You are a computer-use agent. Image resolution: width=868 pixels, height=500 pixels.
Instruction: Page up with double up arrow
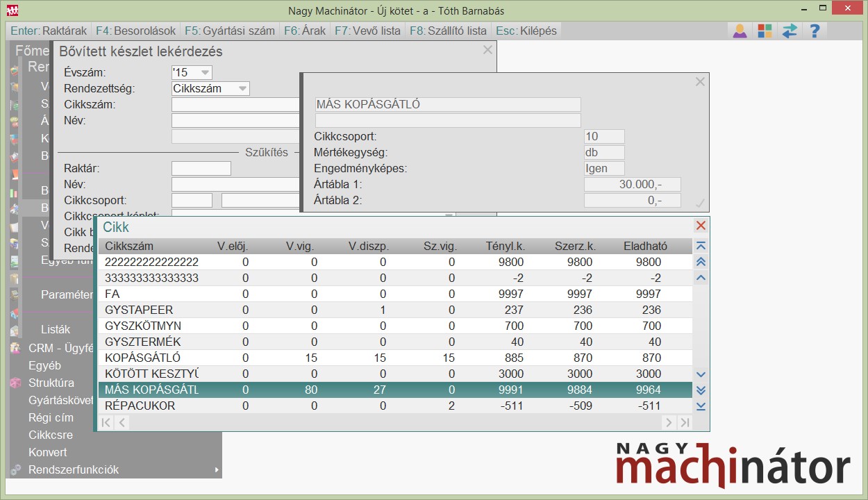click(x=701, y=262)
